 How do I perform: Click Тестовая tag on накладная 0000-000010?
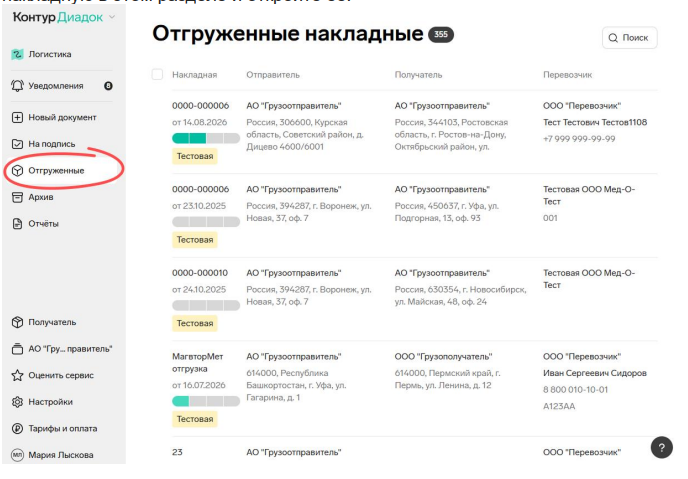[195, 323]
